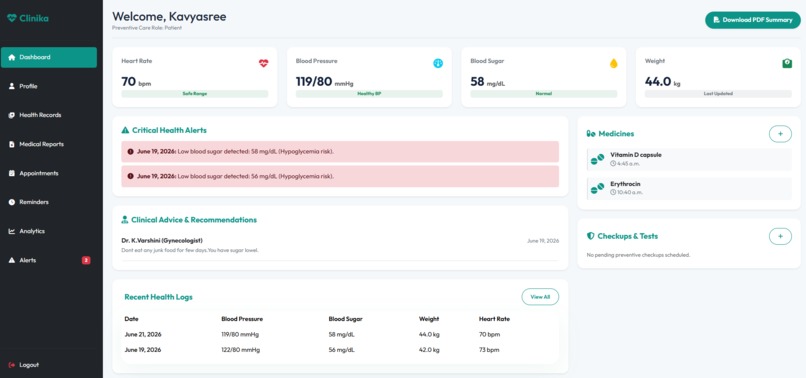Select the 56 mg/dL hypoglycemia alert
This screenshot has width=806, height=378.
pyautogui.click(x=340, y=176)
